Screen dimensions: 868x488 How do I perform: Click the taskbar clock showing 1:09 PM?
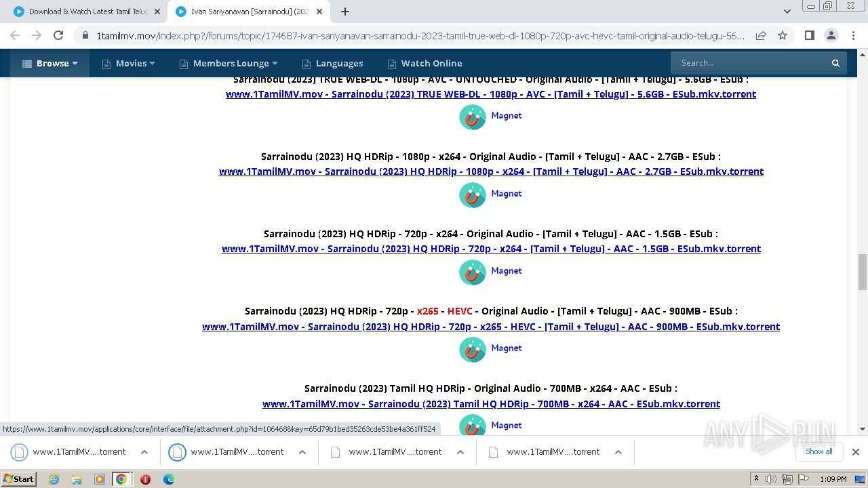coord(833,479)
